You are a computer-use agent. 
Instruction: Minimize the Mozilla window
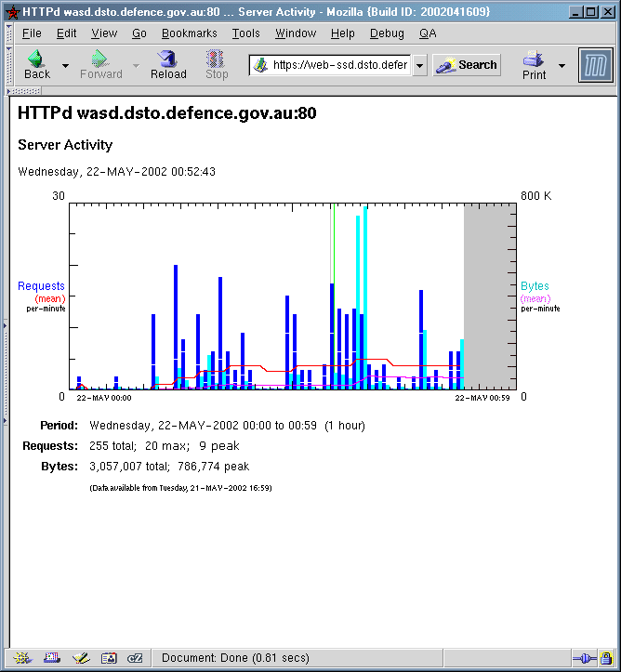(575, 12)
